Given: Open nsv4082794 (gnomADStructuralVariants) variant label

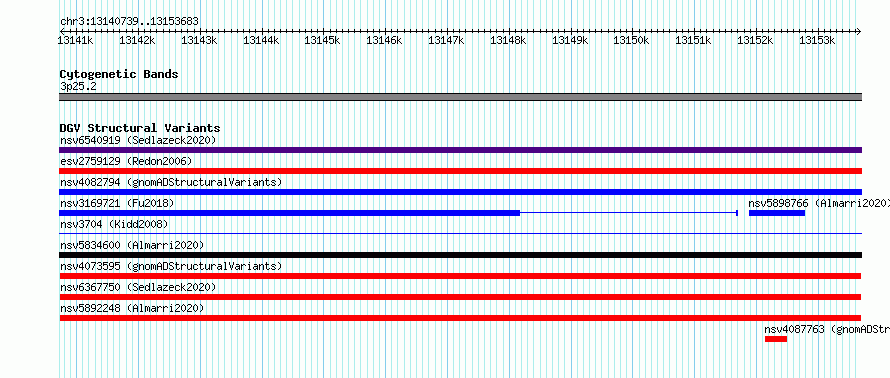Looking at the screenshot, I should [171, 182].
